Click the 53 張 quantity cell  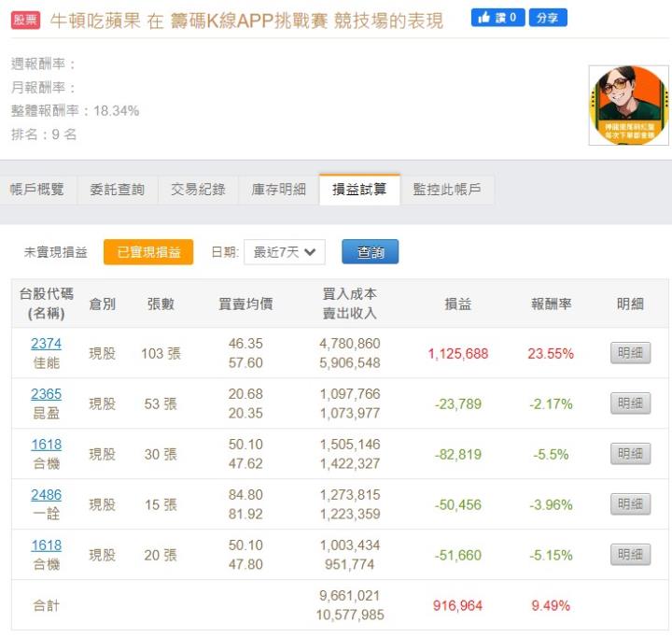(161, 404)
